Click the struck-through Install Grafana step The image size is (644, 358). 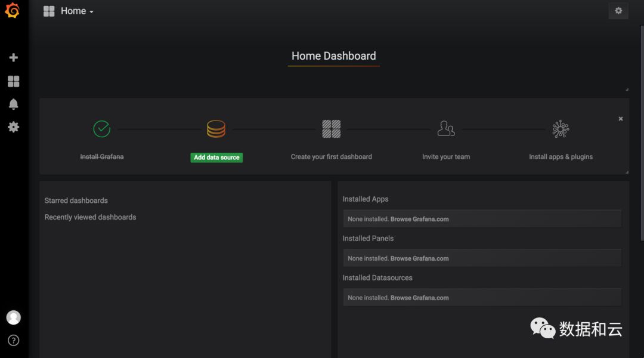coord(102,156)
